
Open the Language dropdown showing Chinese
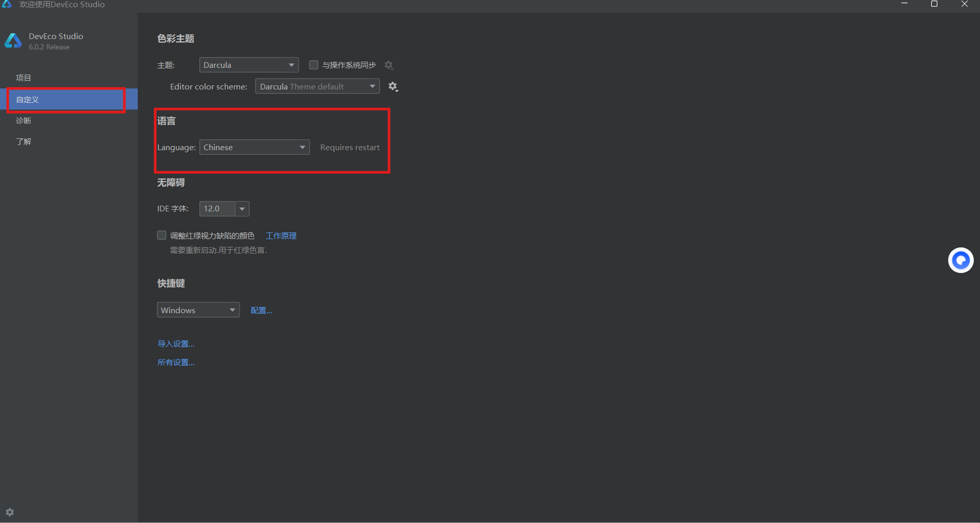tap(254, 147)
